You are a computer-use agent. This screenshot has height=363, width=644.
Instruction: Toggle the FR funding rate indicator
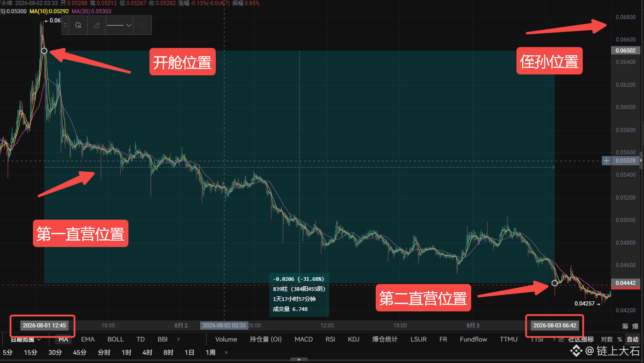tap(443, 339)
